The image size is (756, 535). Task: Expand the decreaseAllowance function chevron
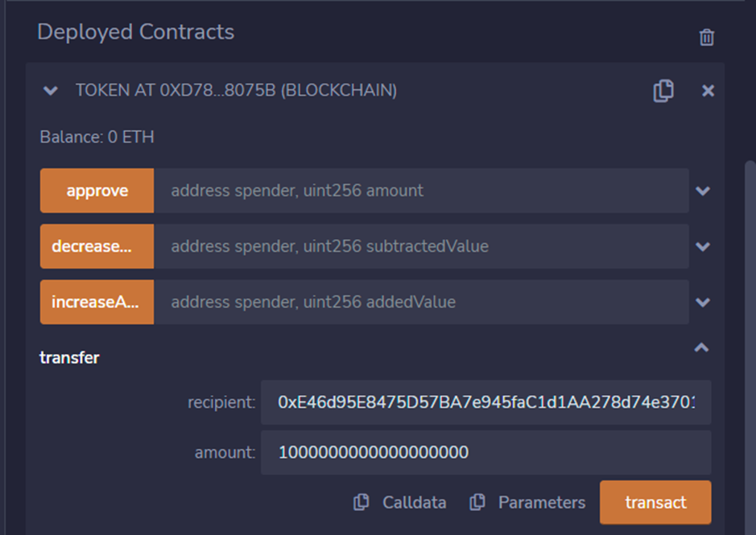pyautogui.click(x=703, y=246)
